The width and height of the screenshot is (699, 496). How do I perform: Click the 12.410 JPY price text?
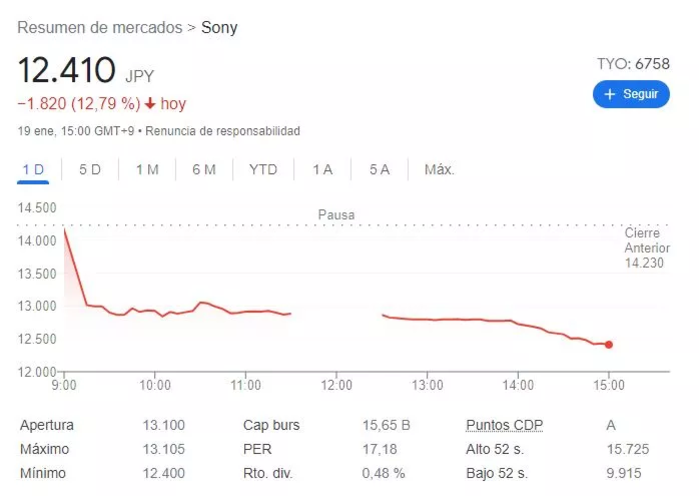click(85, 72)
